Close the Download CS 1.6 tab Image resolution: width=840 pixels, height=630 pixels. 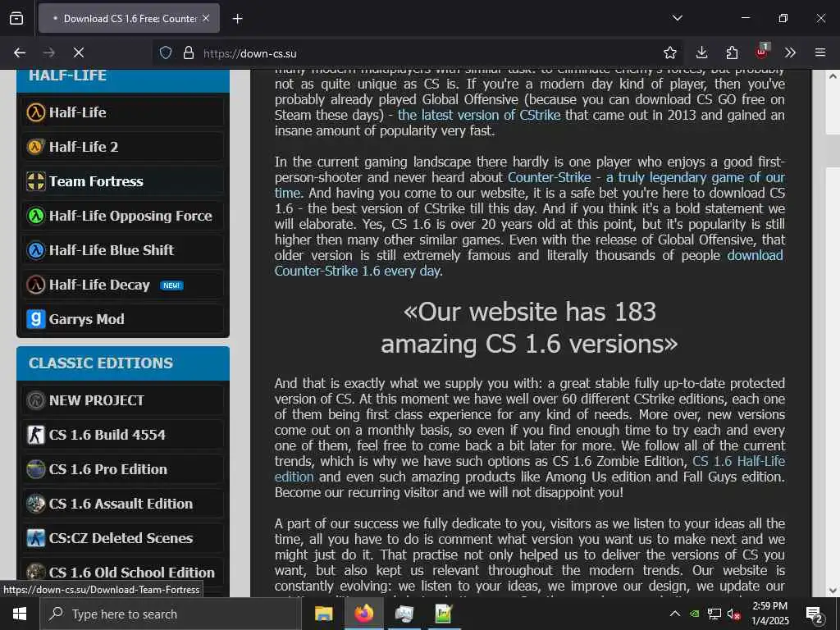pos(206,18)
